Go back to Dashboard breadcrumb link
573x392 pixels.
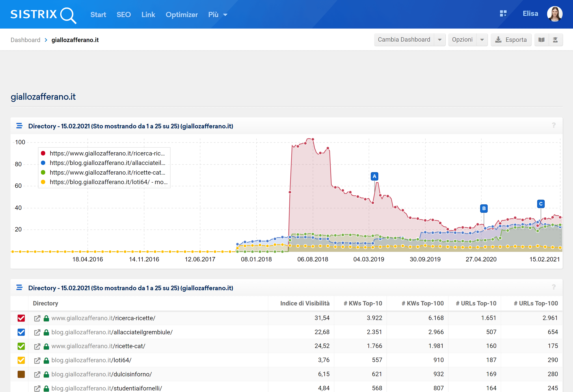[25, 40]
